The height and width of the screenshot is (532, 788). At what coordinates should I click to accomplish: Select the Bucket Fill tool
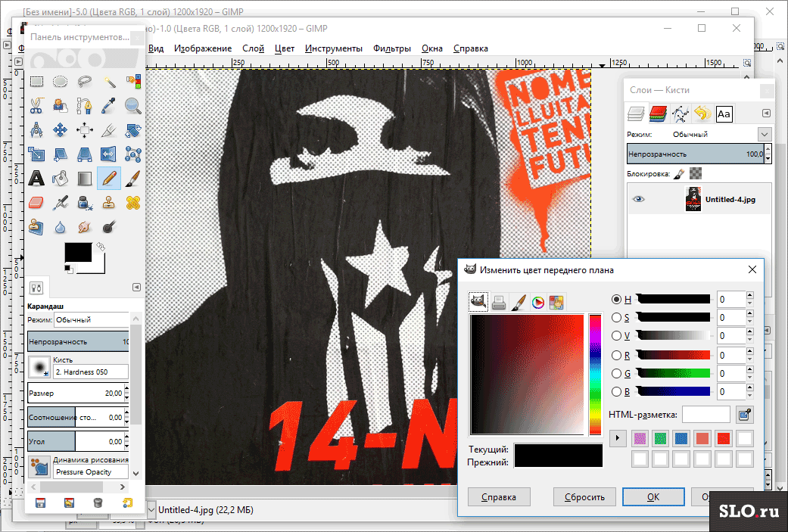point(60,179)
